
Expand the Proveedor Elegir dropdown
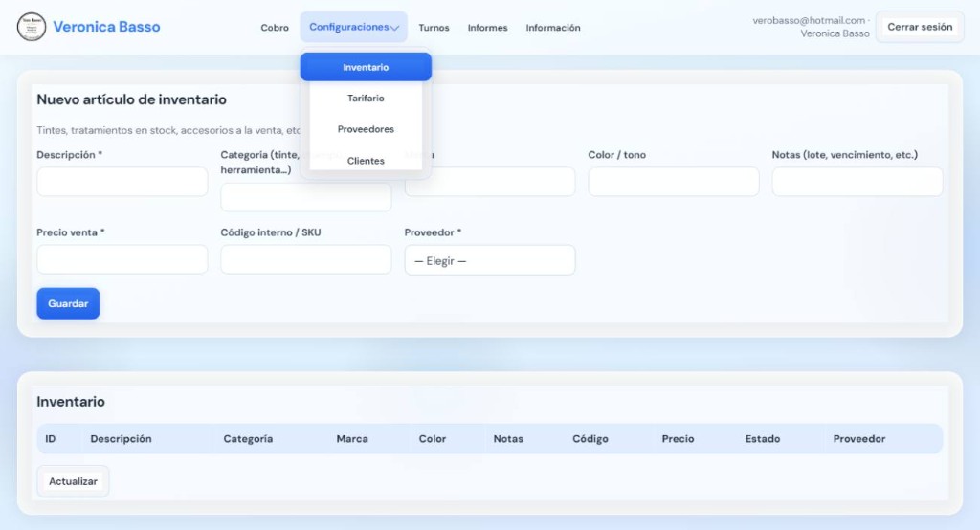pos(489,260)
